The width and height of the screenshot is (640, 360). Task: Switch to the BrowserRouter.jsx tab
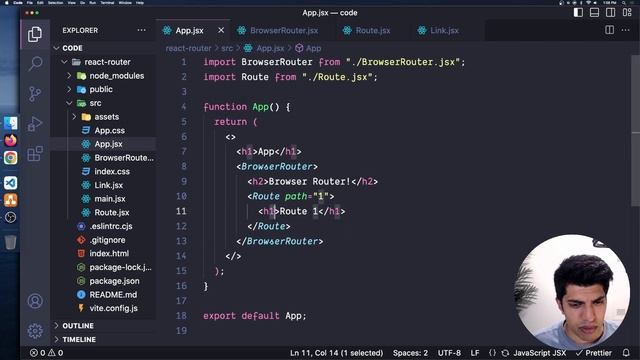click(x=284, y=31)
